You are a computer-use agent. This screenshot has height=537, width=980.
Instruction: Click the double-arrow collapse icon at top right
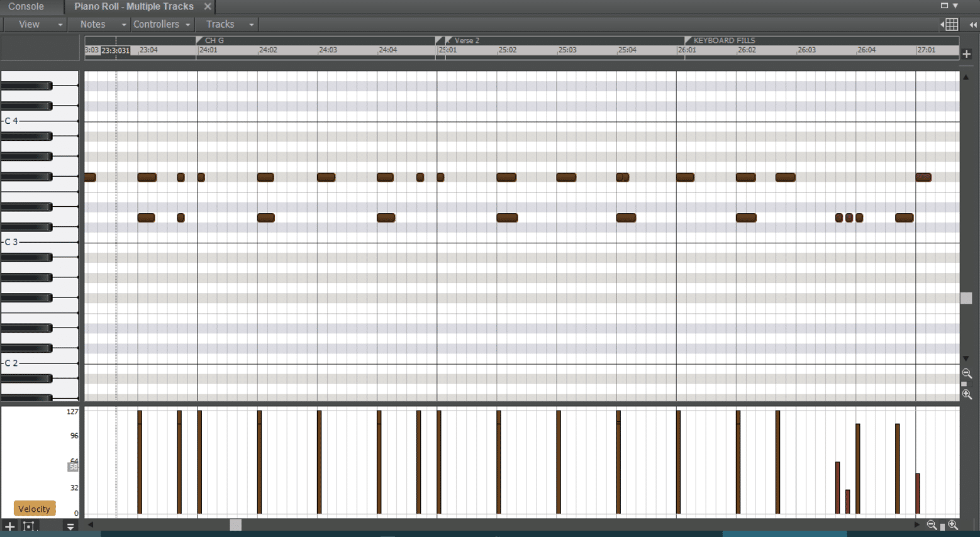point(973,25)
